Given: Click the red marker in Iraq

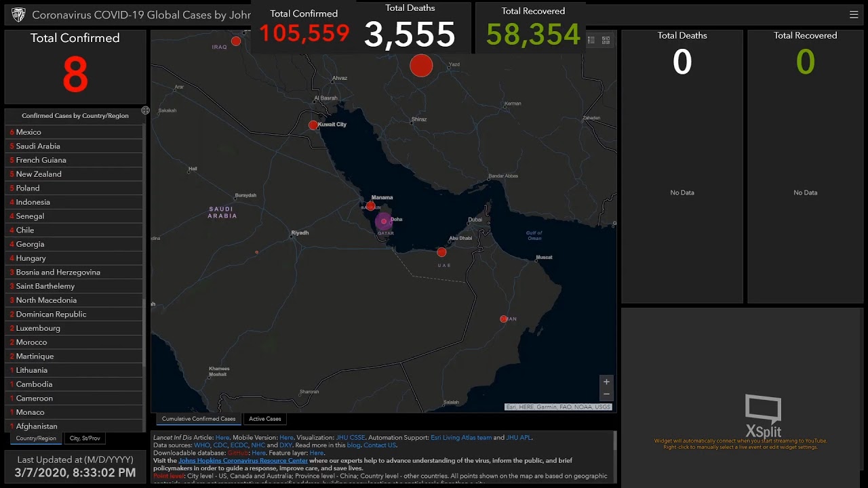Looking at the screenshot, I should (235, 41).
